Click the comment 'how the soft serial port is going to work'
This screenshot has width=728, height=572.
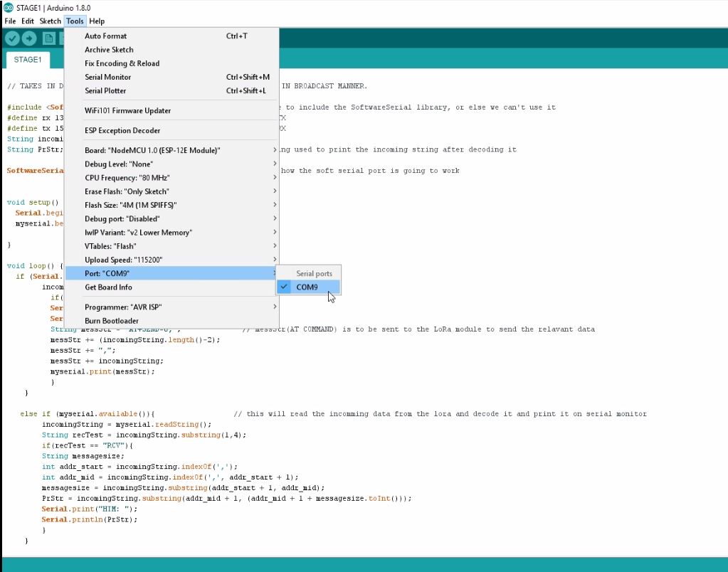[370, 171]
